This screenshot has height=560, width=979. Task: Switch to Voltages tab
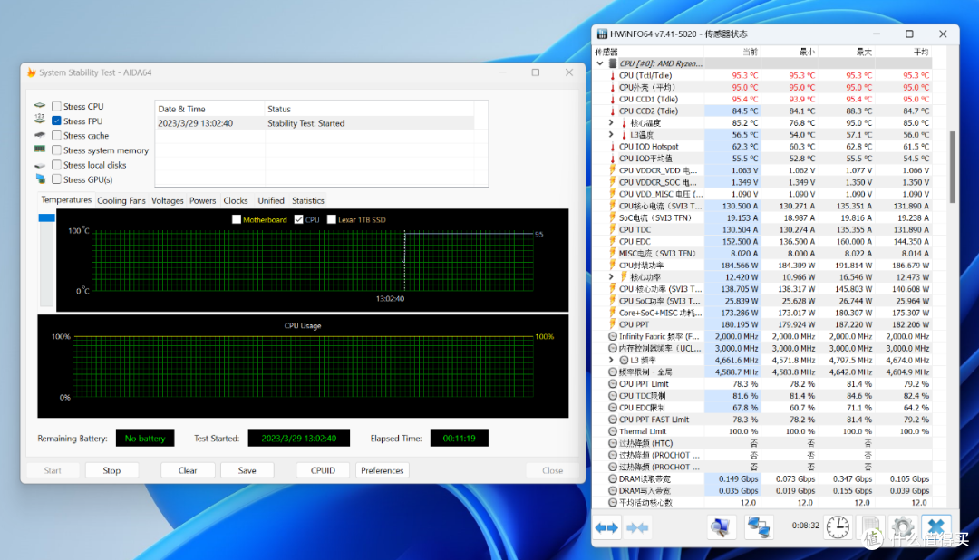tap(168, 201)
